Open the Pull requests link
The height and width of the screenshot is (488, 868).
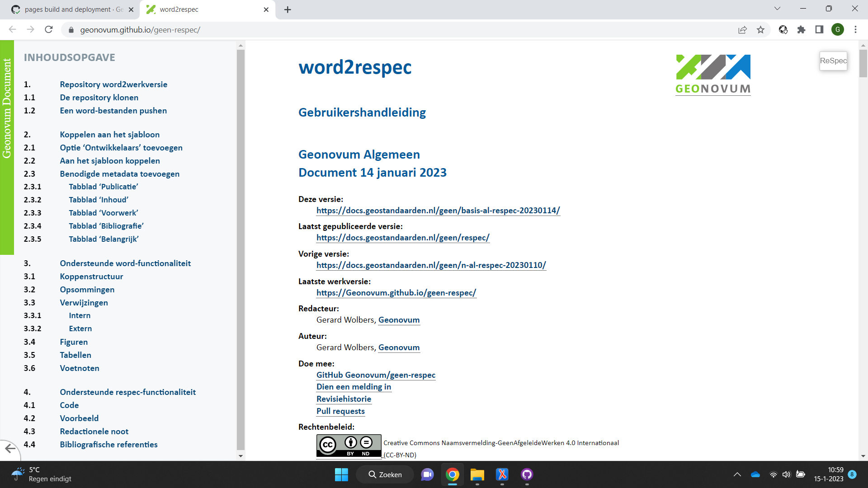tap(341, 411)
